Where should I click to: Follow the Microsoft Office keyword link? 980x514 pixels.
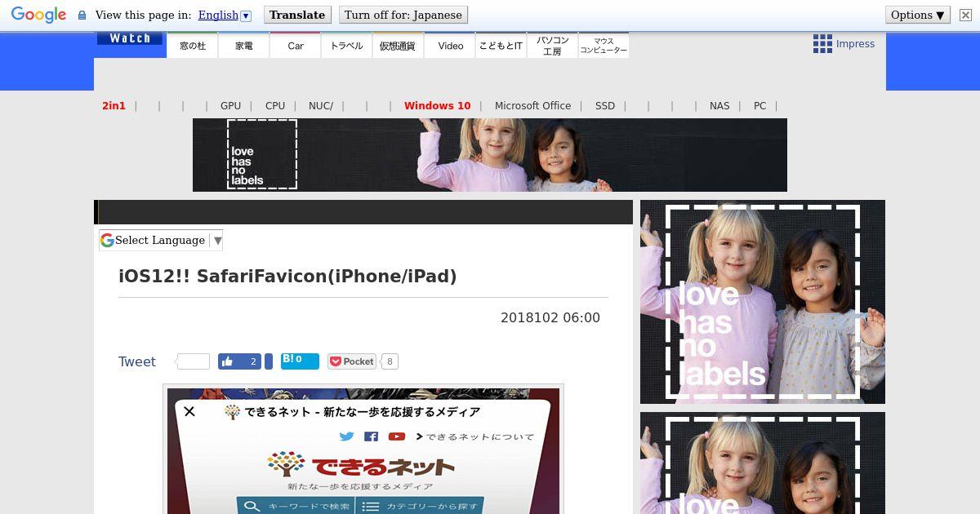pyautogui.click(x=532, y=106)
